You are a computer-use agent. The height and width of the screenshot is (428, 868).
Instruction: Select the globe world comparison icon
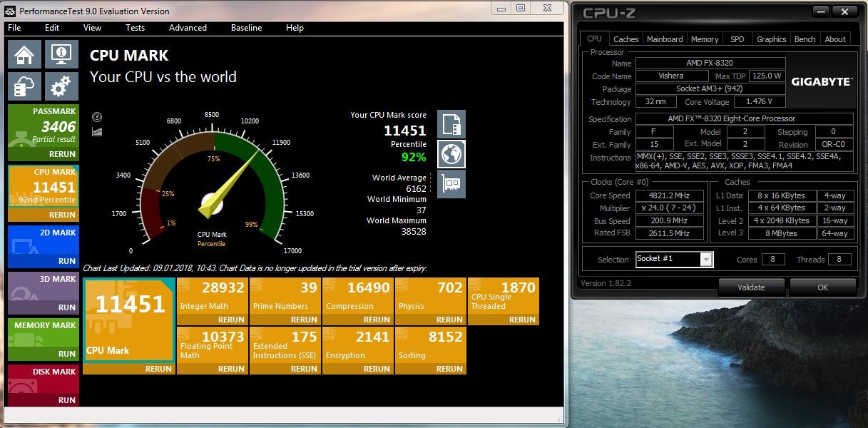click(x=451, y=153)
